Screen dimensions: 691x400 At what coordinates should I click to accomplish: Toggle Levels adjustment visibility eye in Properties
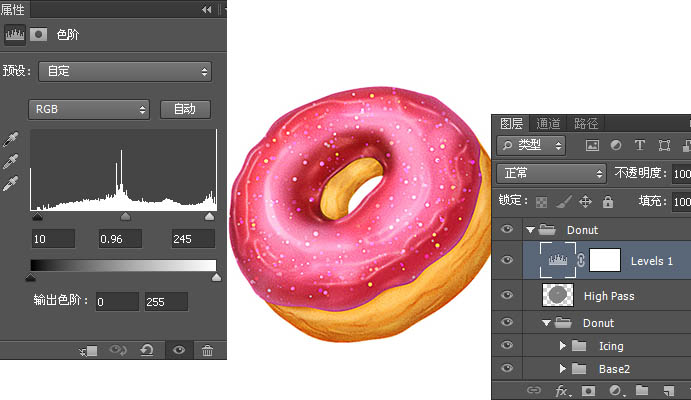pos(179,350)
